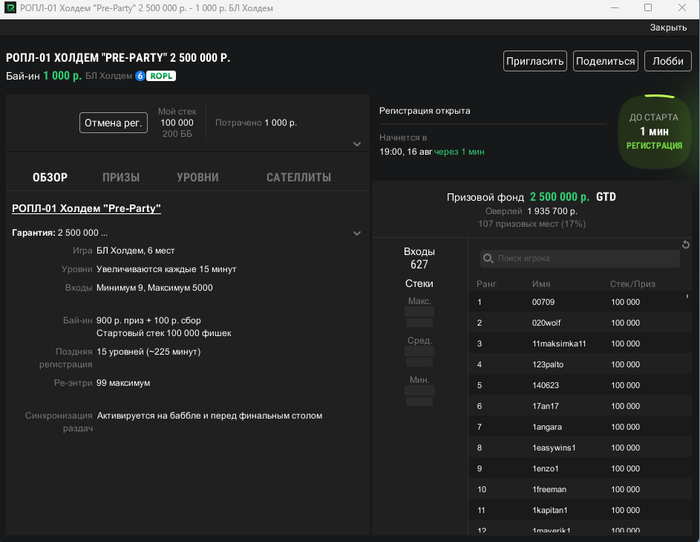
Task: Click the Ранг column header
Action: (486, 284)
